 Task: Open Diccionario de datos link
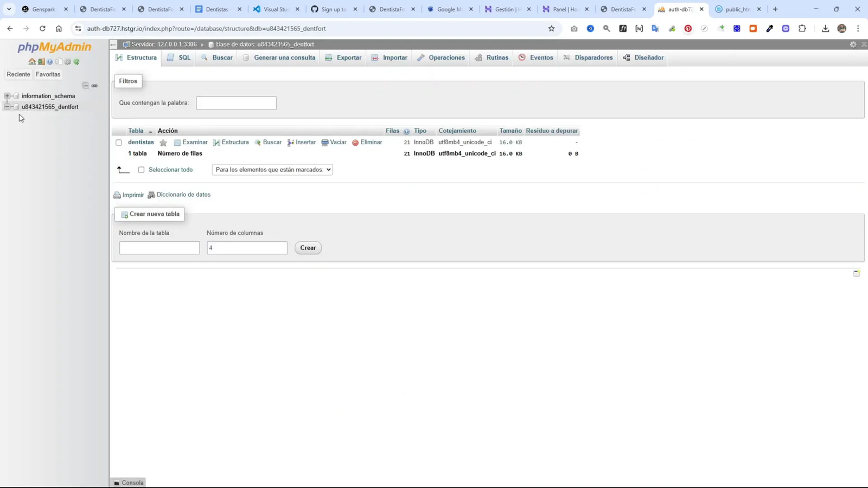coord(183,194)
